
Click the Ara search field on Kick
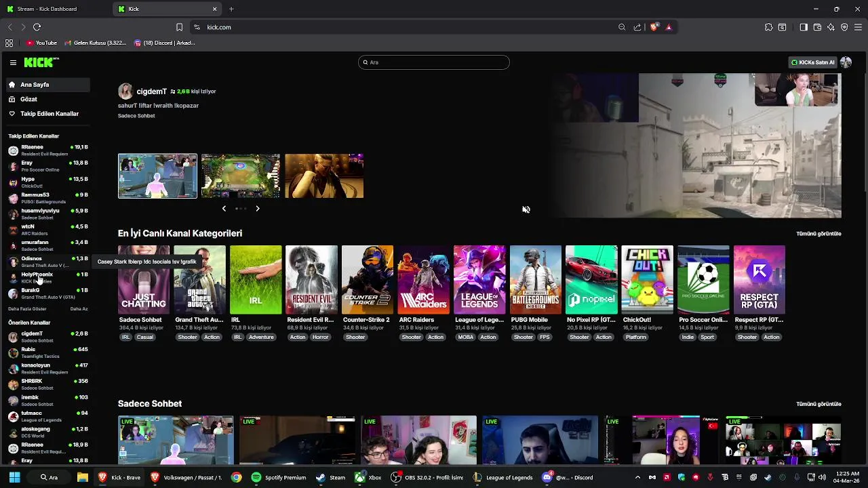tap(434, 62)
